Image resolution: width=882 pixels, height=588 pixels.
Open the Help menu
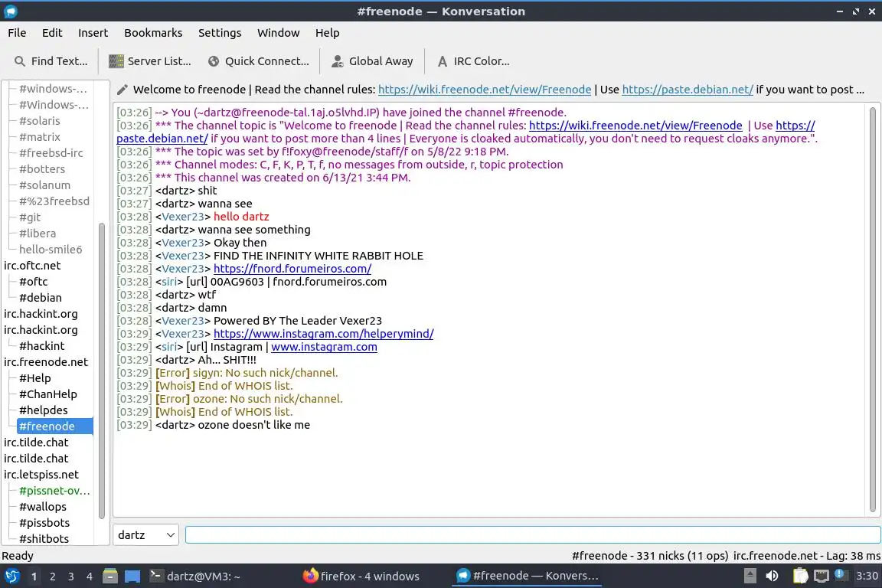pos(328,33)
